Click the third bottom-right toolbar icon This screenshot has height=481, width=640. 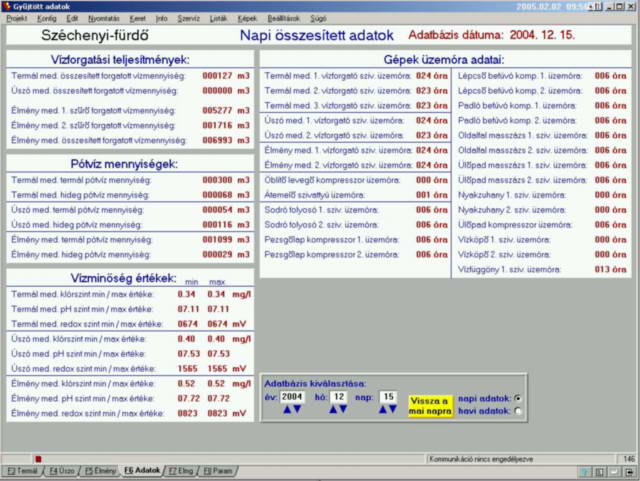click(615, 472)
